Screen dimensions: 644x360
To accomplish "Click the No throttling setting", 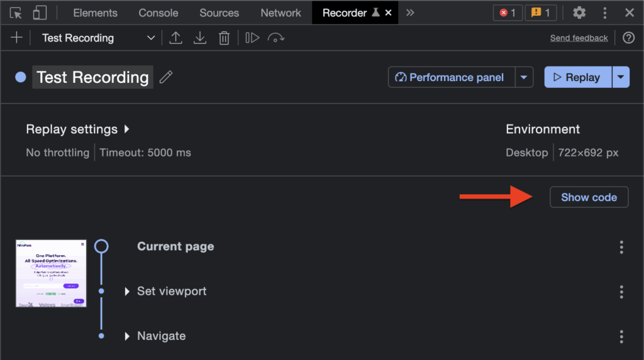I will tap(57, 153).
